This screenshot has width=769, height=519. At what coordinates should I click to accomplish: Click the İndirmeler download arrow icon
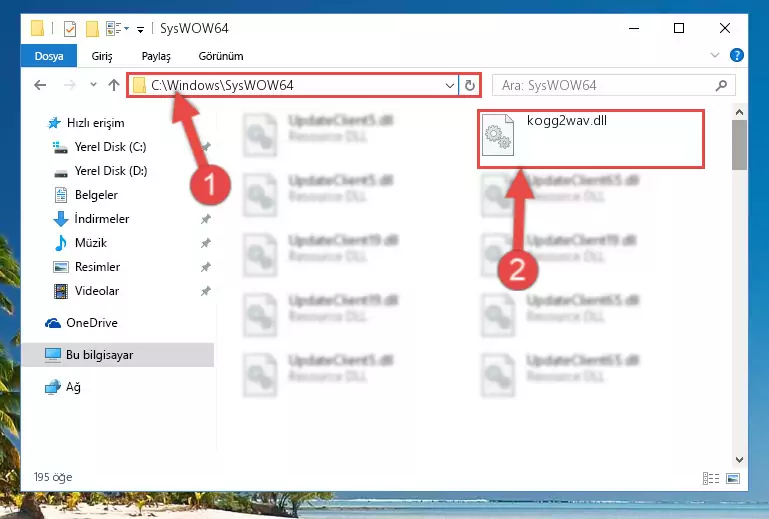tap(60, 219)
